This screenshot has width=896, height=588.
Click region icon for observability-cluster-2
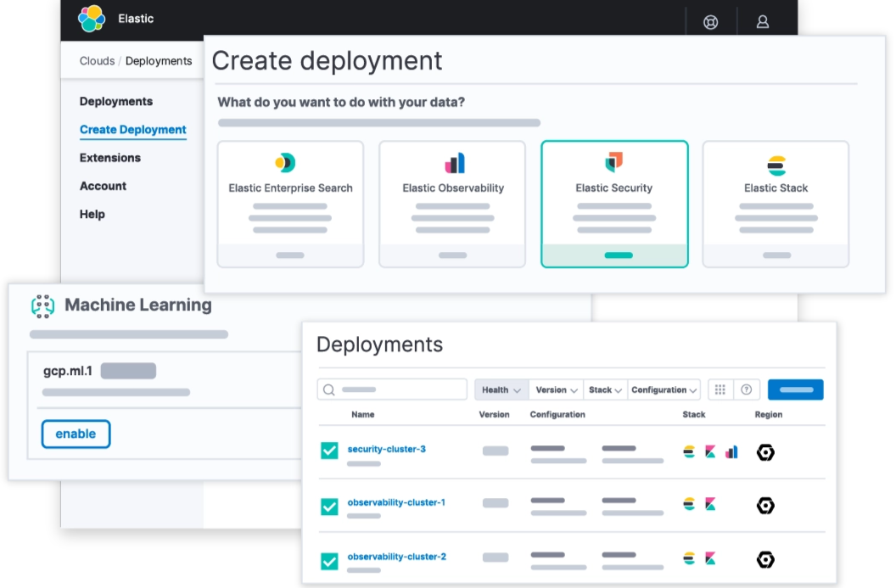coord(765,559)
